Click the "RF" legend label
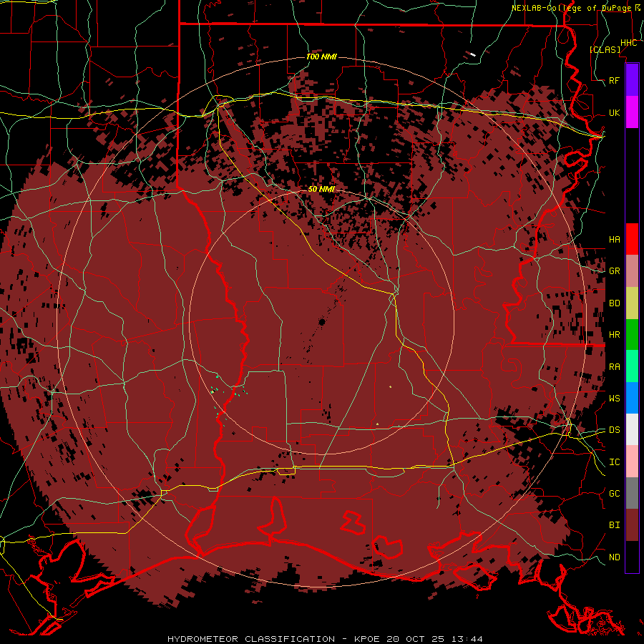Viewport: 644px width, 644px height. click(x=614, y=80)
